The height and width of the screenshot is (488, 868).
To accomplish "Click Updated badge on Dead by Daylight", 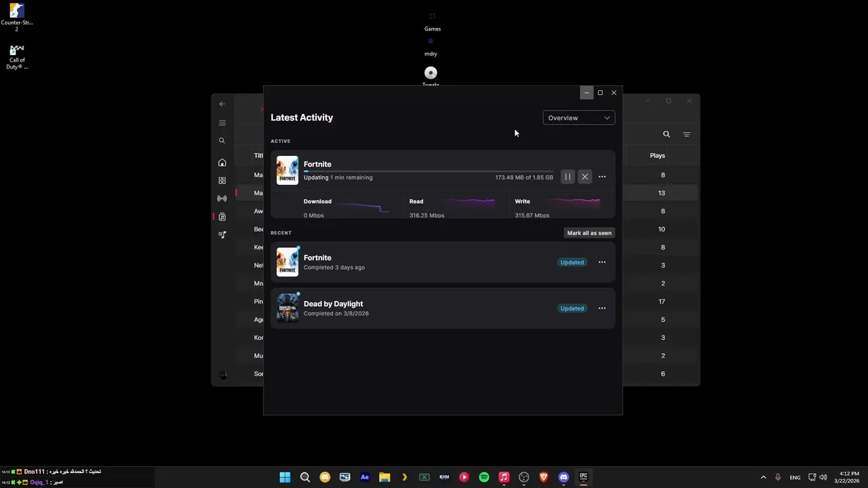I will 572,308.
